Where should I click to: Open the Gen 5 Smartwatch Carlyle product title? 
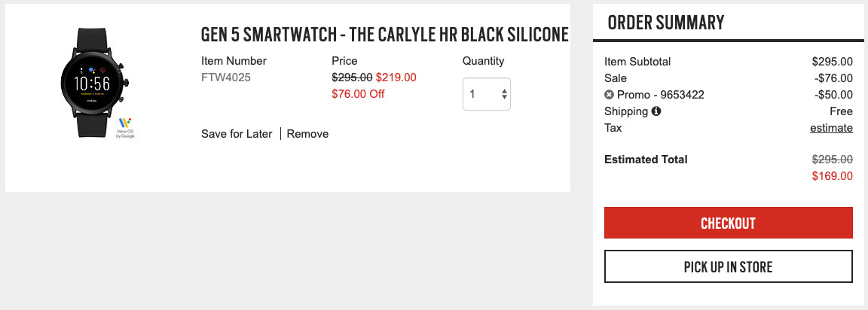point(384,35)
